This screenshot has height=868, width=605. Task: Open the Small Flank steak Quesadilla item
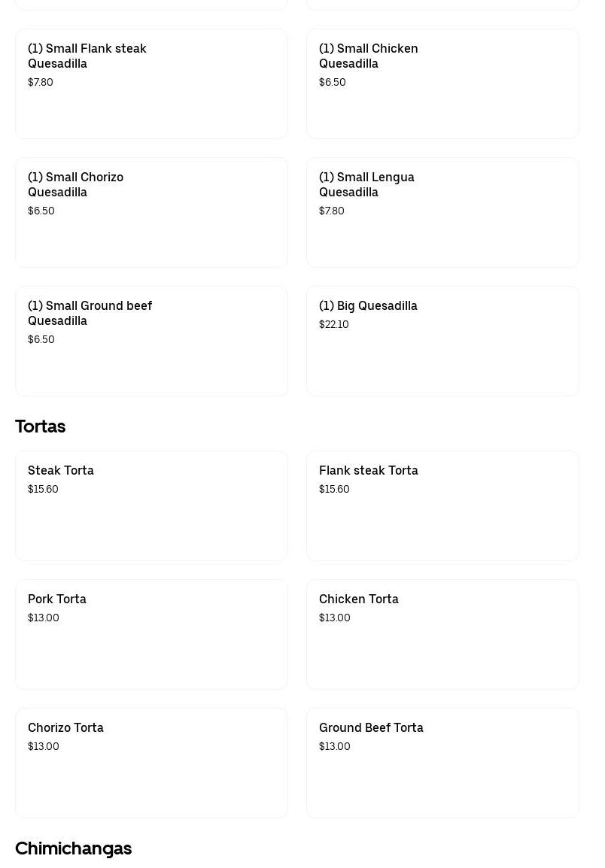(151, 83)
